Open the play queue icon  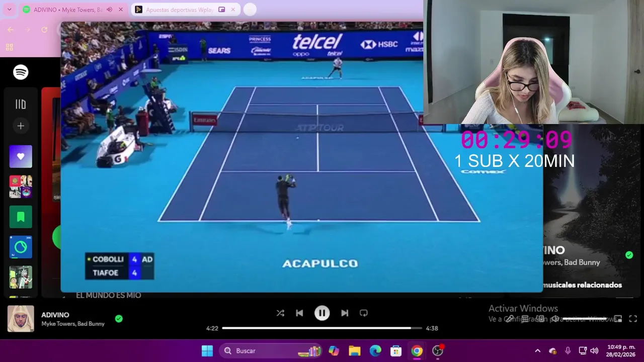525,319
